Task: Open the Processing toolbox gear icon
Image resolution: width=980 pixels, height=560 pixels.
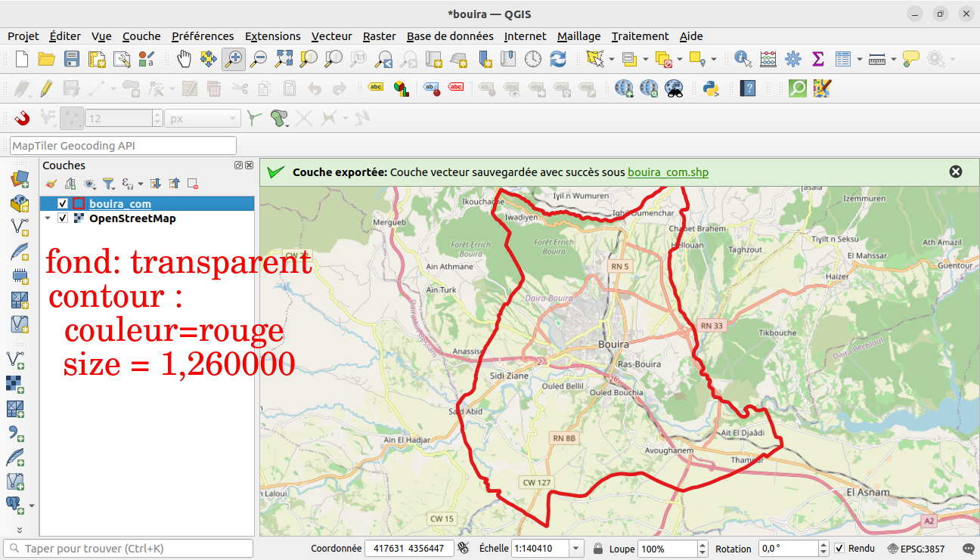Action: click(x=792, y=59)
